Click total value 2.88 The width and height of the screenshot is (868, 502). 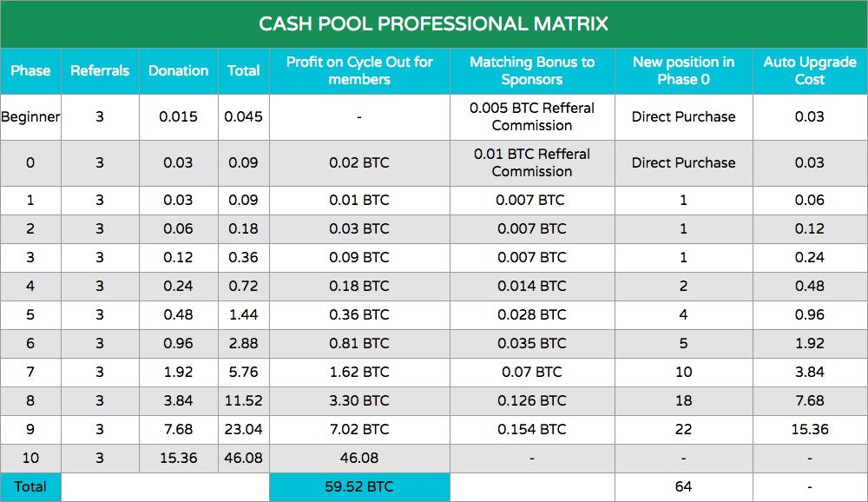click(244, 344)
